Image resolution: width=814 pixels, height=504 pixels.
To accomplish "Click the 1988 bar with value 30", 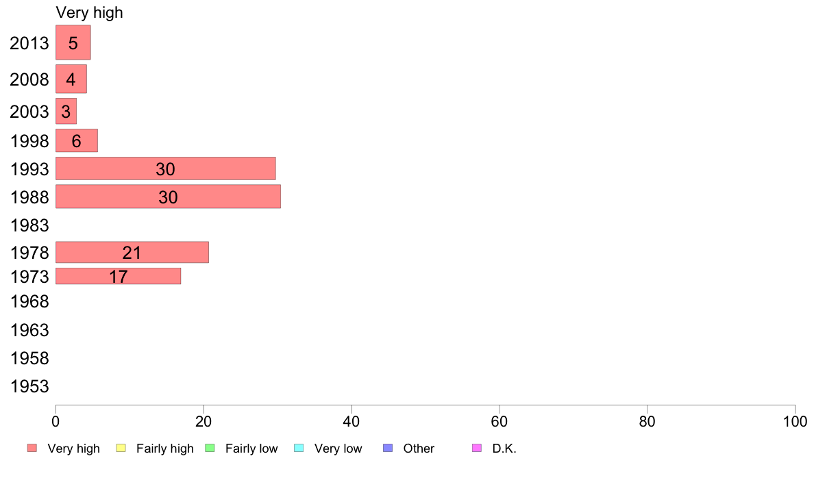I will [168, 197].
